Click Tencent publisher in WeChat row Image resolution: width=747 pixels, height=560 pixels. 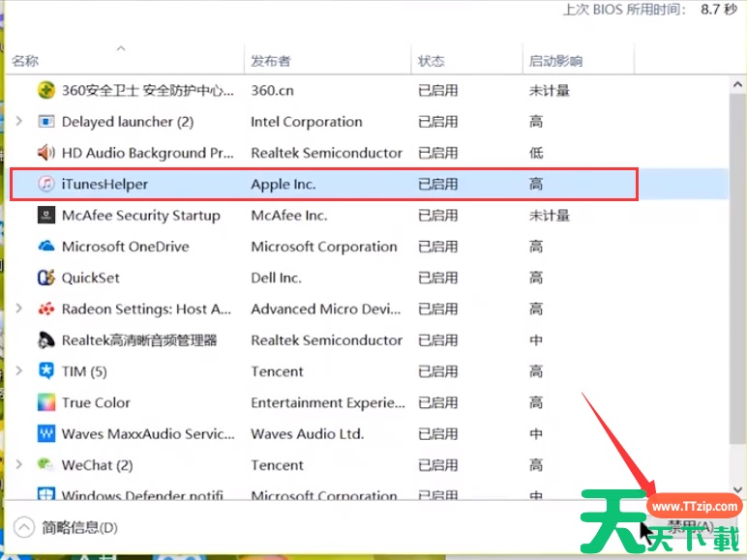pos(277,465)
